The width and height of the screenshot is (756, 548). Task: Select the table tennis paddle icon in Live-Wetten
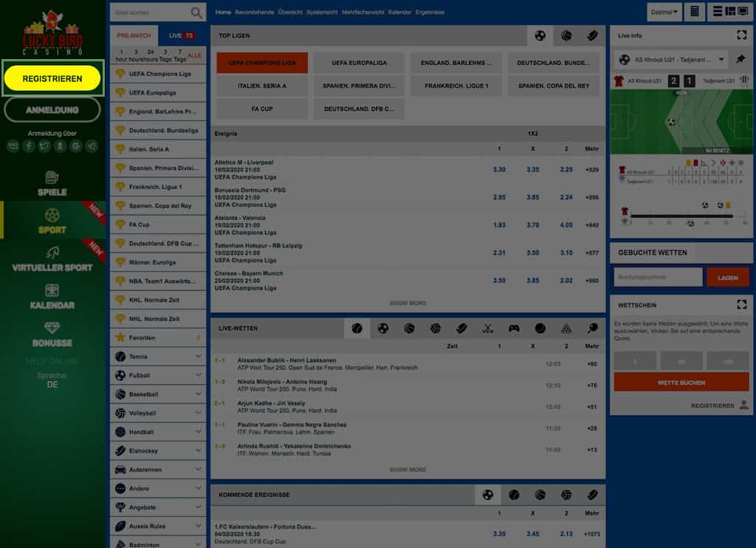pyautogui.click(x=592, y=329)
